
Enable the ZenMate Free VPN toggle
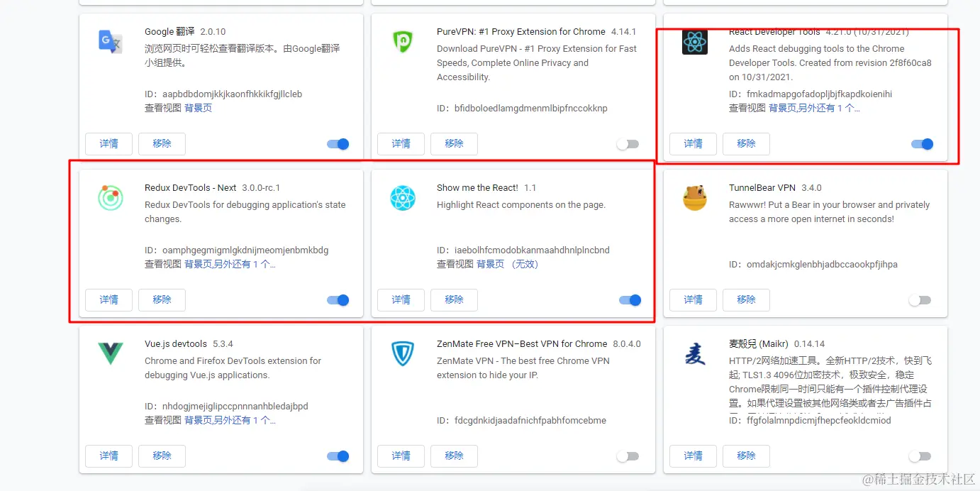click(x=628, y=456)
